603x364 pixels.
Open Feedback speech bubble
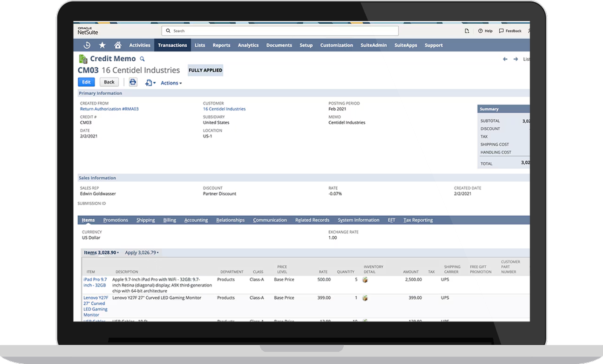(x=510, y=31)
